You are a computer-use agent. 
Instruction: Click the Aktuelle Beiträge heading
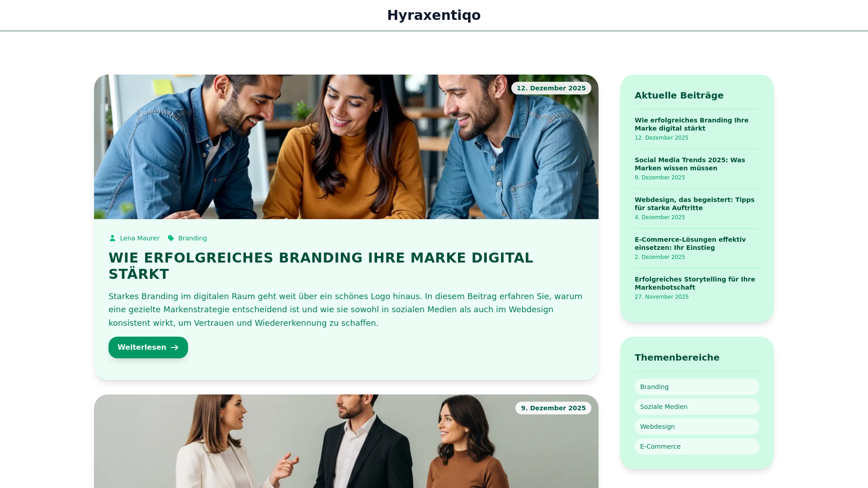tap(679, 95)
